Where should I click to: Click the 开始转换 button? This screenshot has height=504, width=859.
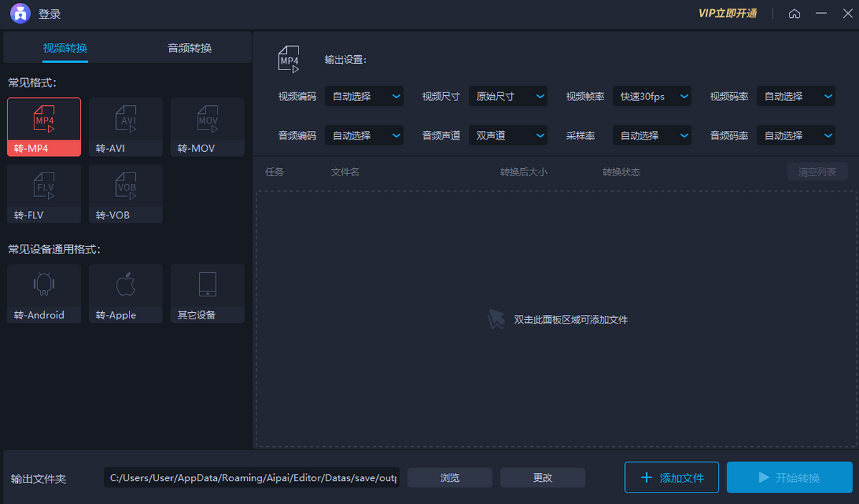pyautogui.click(x=790, y=478)
